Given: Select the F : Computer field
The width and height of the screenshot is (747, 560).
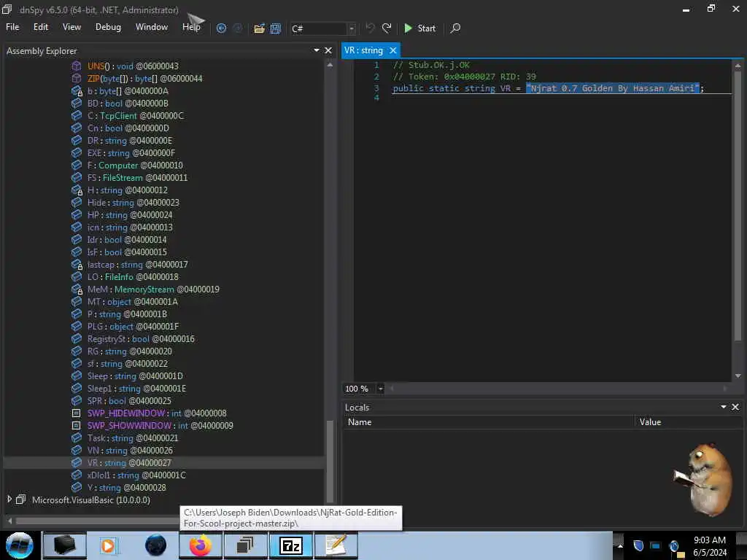Looking at the screenshot, I should [135, 166].
